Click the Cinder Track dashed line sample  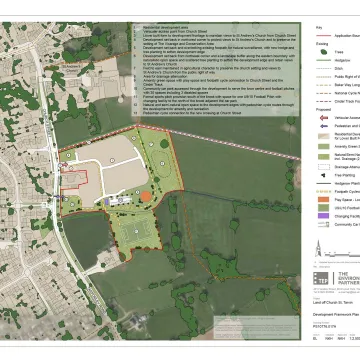323,101
